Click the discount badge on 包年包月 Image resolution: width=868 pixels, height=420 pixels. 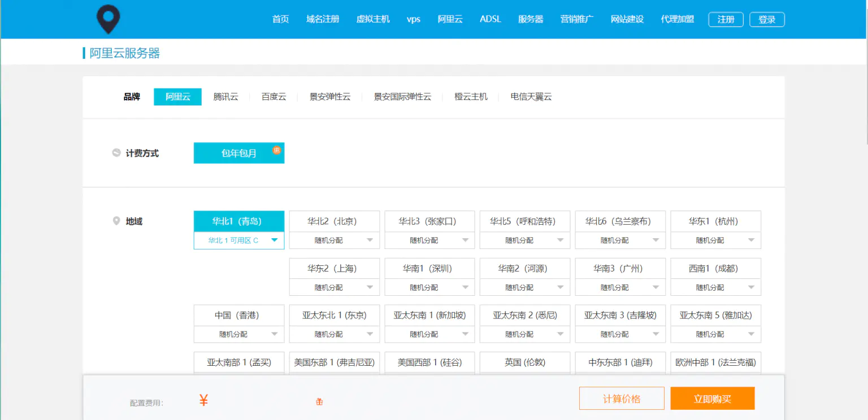pyautogui.click(x=277, y=150)
